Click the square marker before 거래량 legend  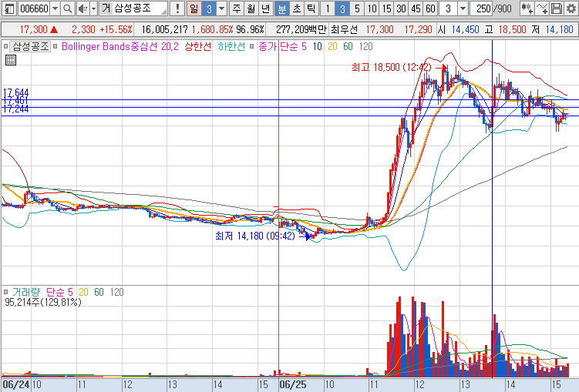(x=6, y=292)
